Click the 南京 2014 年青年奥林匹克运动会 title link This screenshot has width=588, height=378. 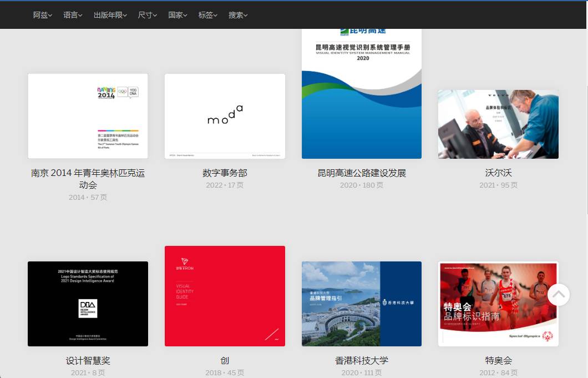[x=88, y=179]
